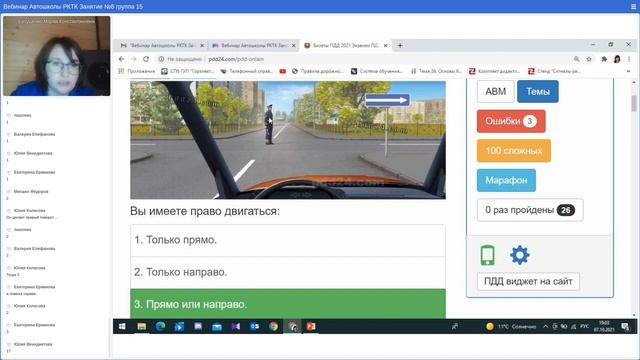Image resolution: width=640 pixels, height=360 pixels.
Task: Select the Билеты ПДД 2021 tab
Action: point(346,46)
